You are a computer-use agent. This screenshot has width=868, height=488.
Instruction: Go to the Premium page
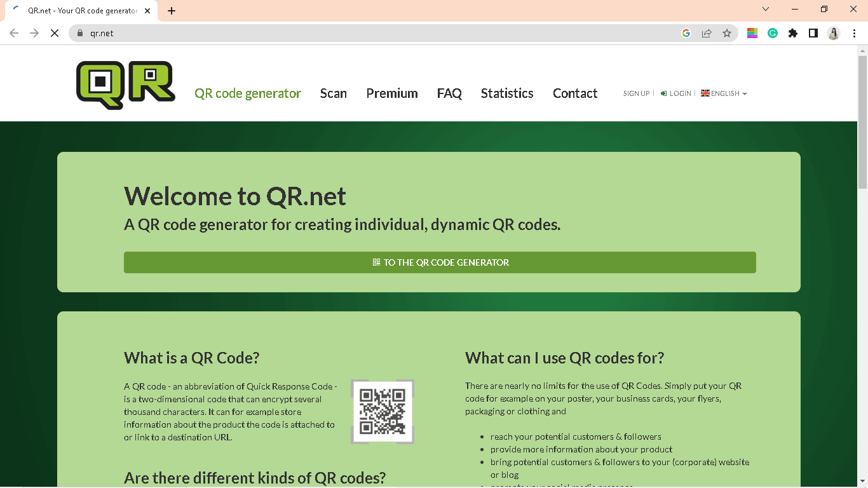pos(392,93)
